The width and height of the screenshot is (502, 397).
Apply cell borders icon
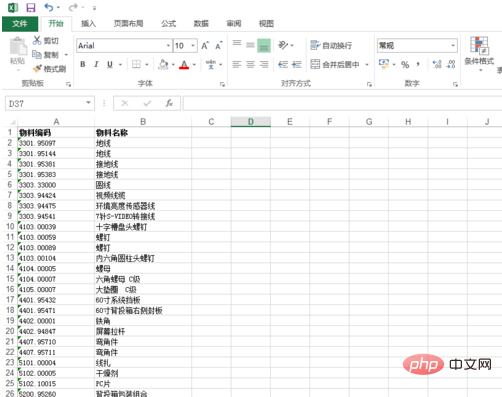pos(136,64)
